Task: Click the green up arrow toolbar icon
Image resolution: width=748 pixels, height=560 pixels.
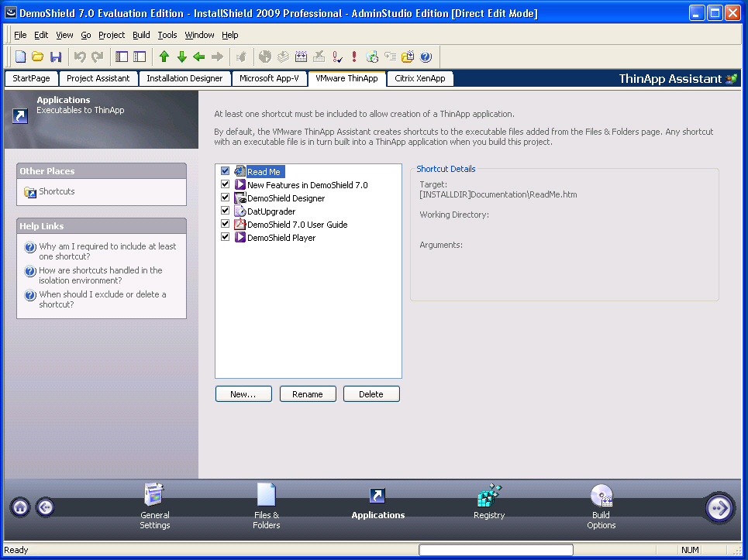Action: click(164, 57)
